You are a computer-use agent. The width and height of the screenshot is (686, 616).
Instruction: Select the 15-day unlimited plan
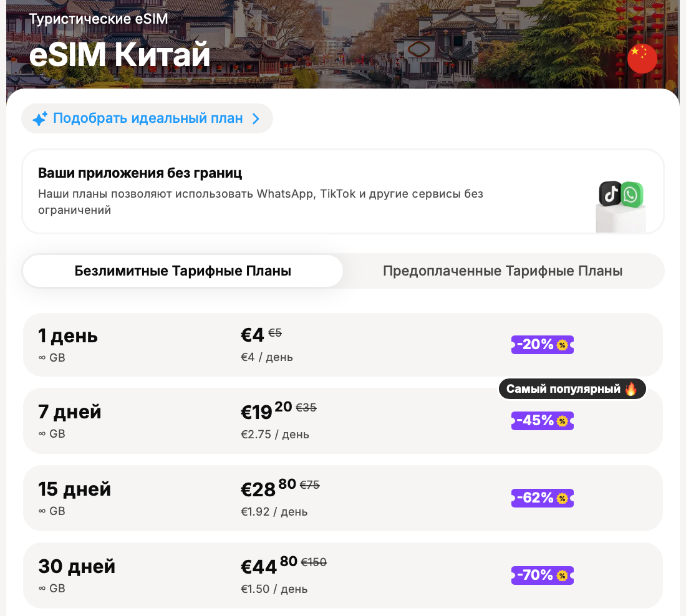[x=343, y=498]
